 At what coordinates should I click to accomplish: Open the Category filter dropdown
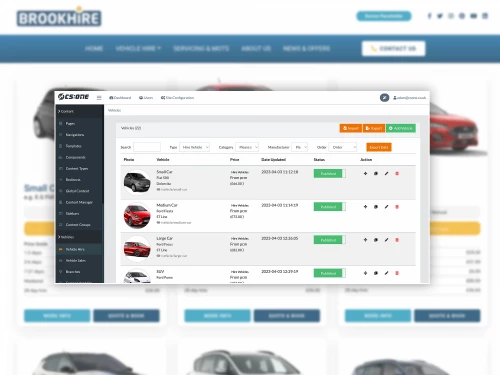(247, 147)
